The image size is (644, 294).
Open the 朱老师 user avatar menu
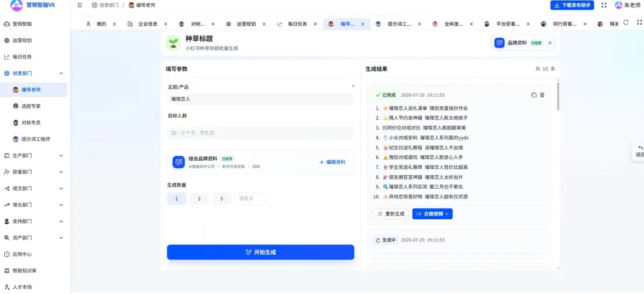click(627, 5)
